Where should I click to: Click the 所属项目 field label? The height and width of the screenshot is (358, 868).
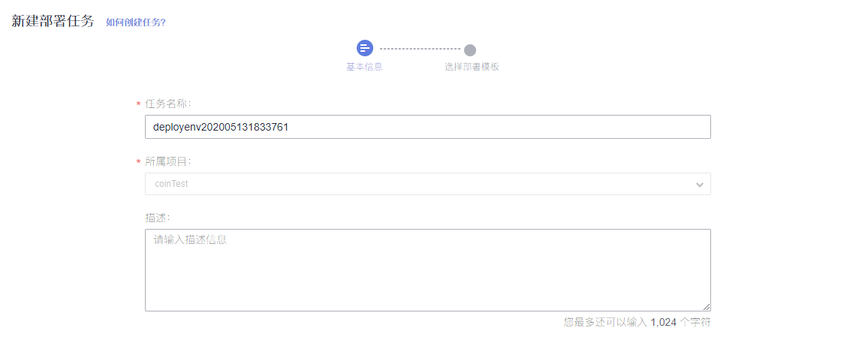click(169, 161)
